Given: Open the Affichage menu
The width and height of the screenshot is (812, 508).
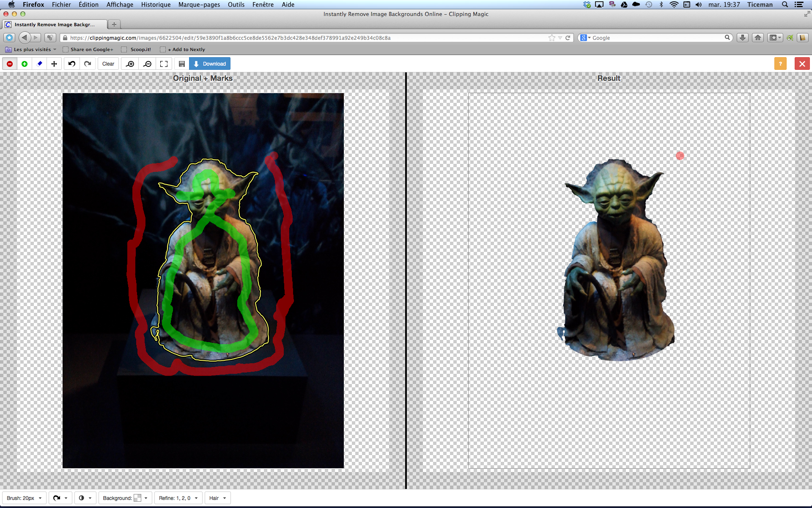Looking at the screenshot, I should click(x=120, y=5).
